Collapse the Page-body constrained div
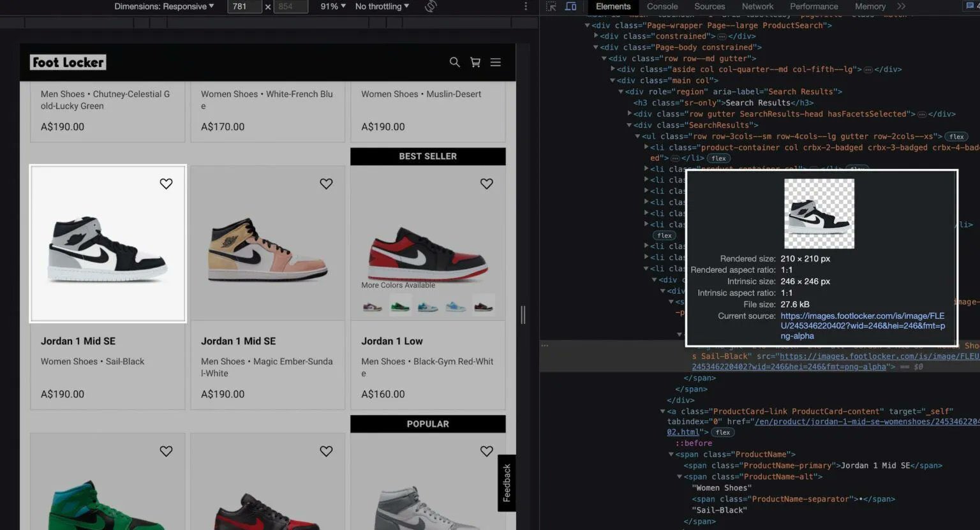Image resolution: width=980 pixels, height=530 pixels. [x=596, y=47]
